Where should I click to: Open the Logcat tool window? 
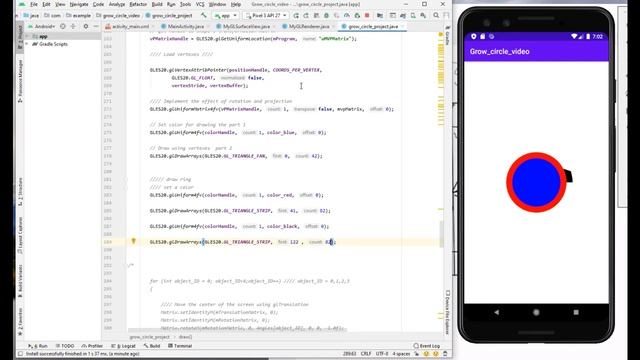coord(123,346)
